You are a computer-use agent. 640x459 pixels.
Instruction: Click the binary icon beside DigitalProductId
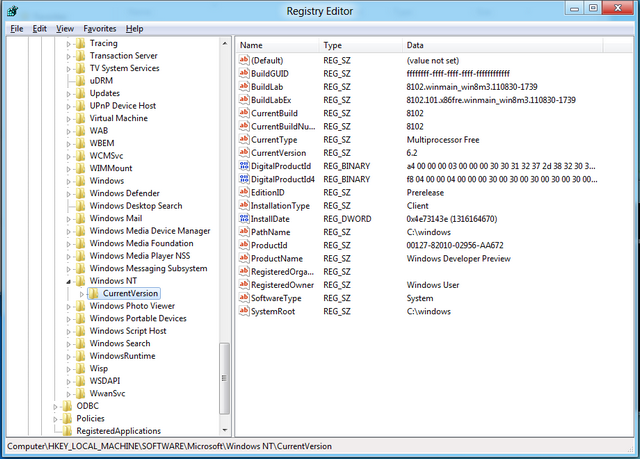(244, 166)
